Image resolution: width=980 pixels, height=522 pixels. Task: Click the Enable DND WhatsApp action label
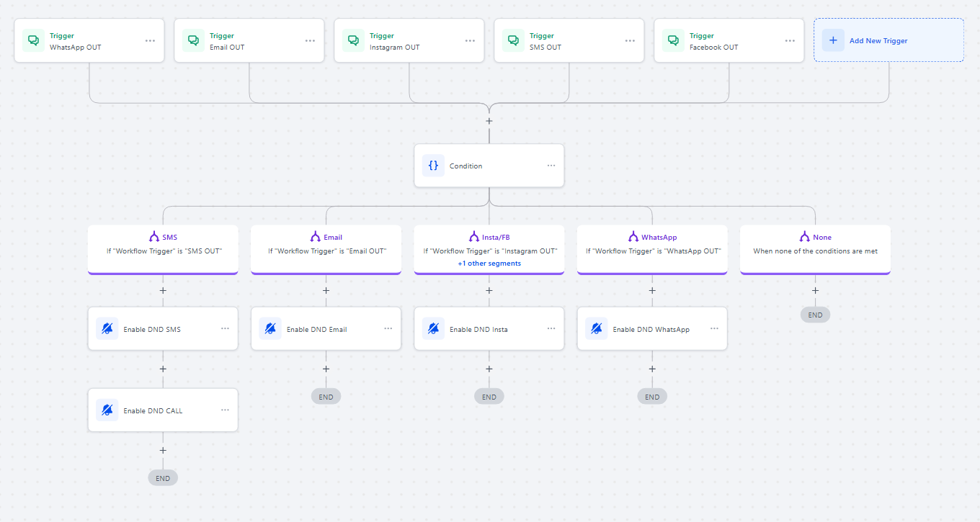(651, 330)
